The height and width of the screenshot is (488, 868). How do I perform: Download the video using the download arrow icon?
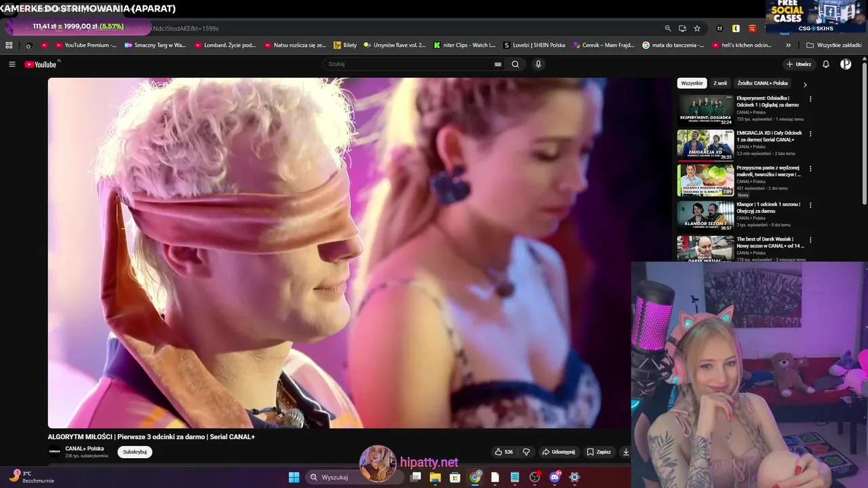click(626, 452)
